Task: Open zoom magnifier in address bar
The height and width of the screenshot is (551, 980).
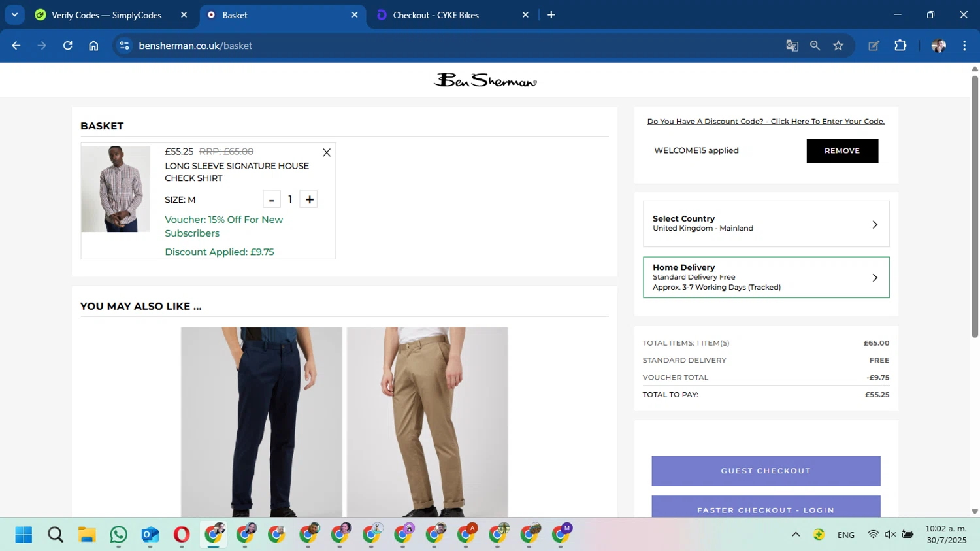Action: tap(815, 46)
